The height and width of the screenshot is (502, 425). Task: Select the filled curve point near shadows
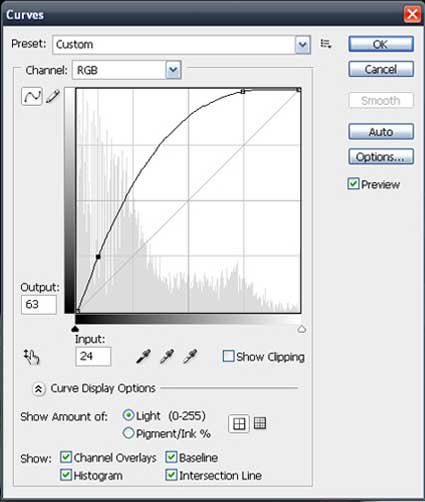coord(98,257)
